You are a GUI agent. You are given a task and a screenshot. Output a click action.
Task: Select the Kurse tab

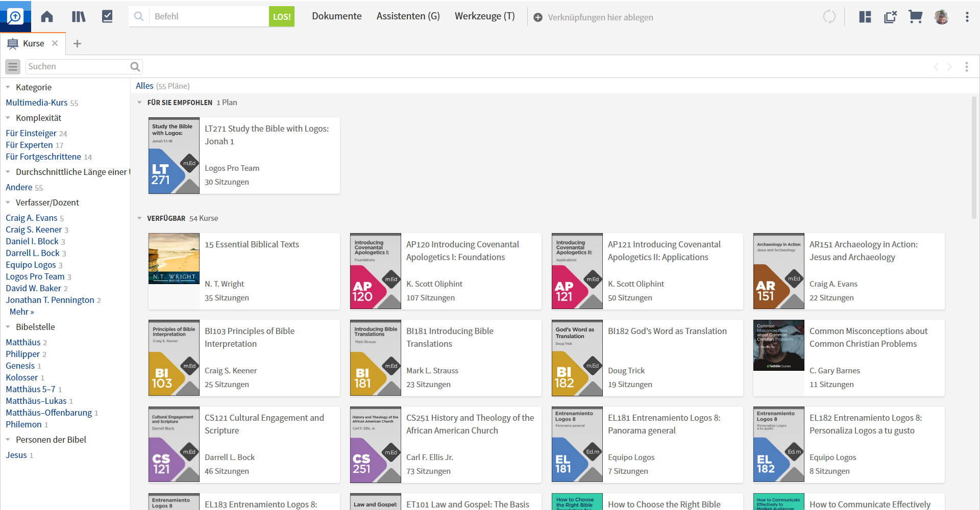click(33, 44)
